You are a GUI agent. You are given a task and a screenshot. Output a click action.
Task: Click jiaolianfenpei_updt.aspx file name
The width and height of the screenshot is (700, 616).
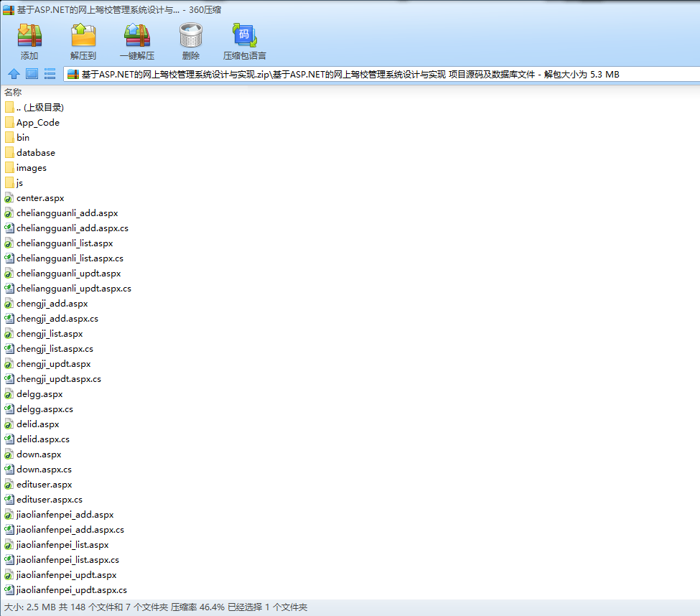pyautogui.click(x=67, y=575)
